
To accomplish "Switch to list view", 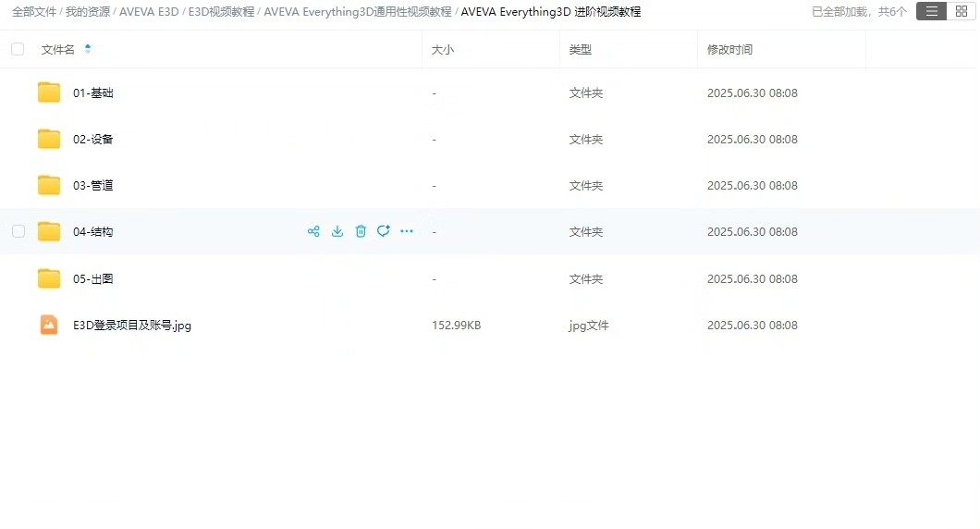I will 932,11.
